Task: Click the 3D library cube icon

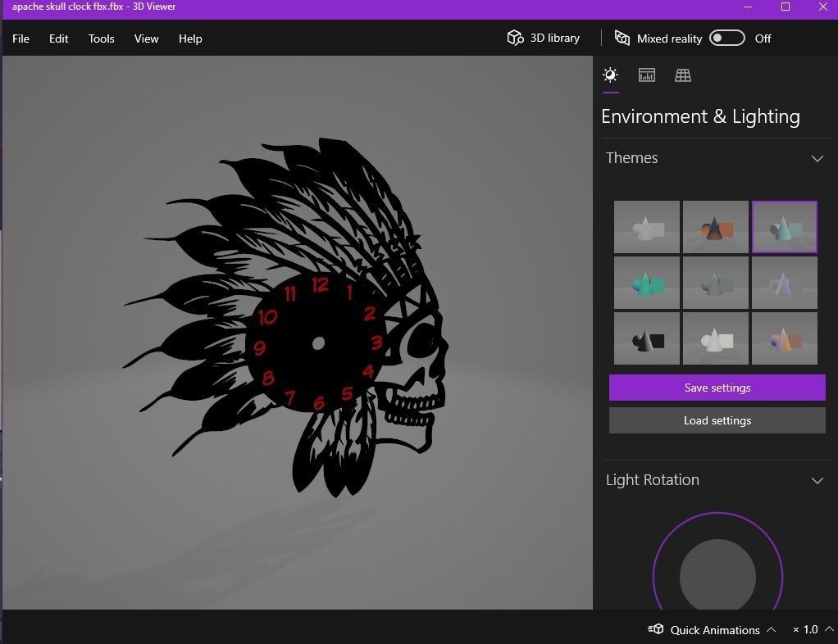Action: (515, 38)
